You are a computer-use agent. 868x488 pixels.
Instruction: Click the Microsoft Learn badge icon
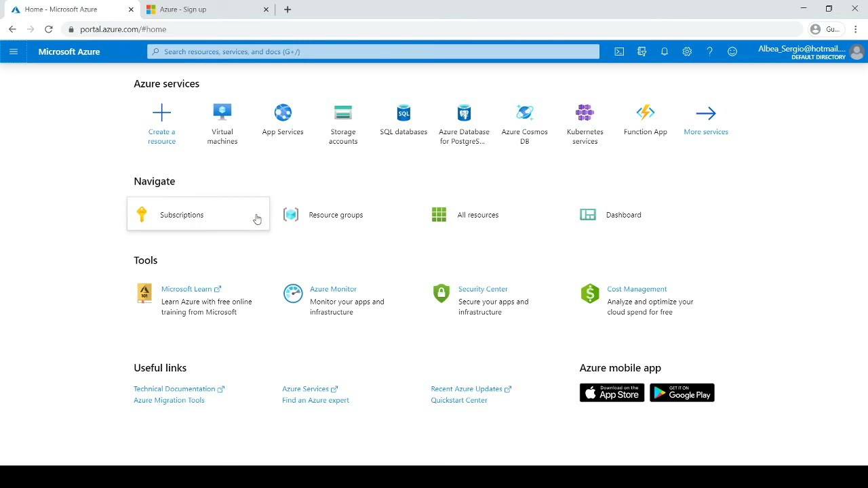(x=144, y=293)
